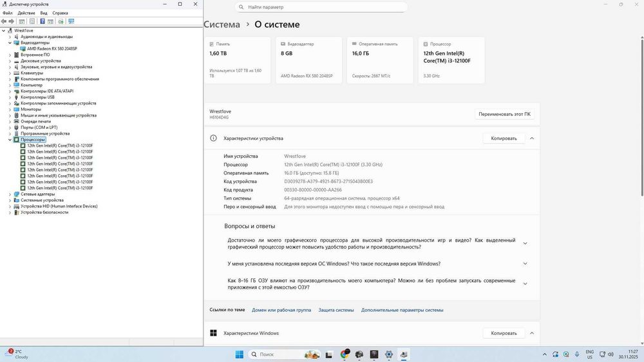Click info icon beside Характеристики устройства
This screenshot has width=644, height=362.
tap(213, 138)
